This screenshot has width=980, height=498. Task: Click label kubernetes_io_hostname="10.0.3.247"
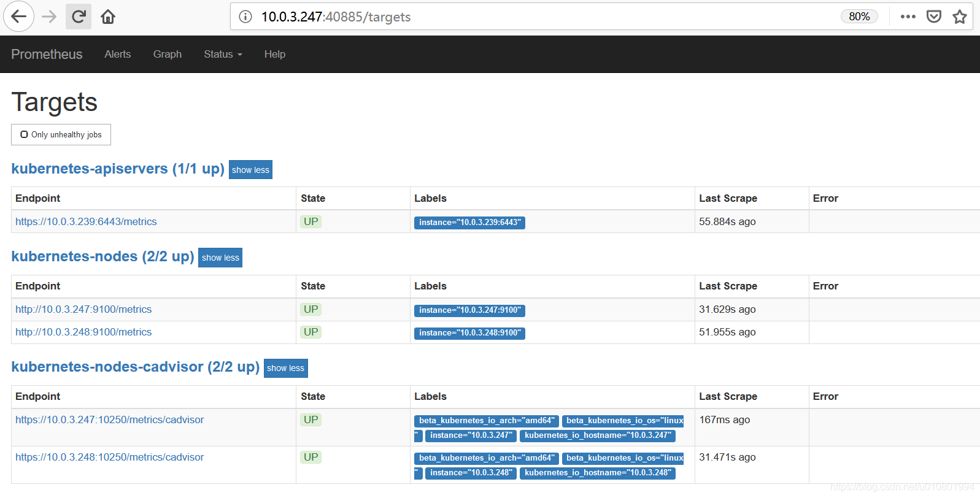(x=598, y=435)
